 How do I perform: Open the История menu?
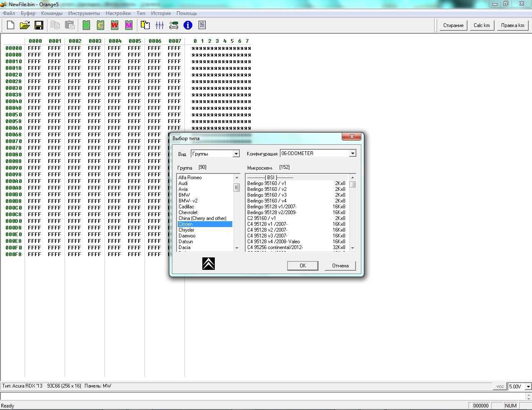pos(161,13)
